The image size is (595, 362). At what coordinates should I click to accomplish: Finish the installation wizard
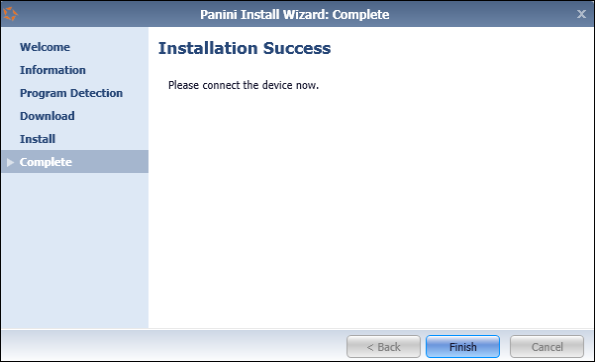click(x=463, y=346)
